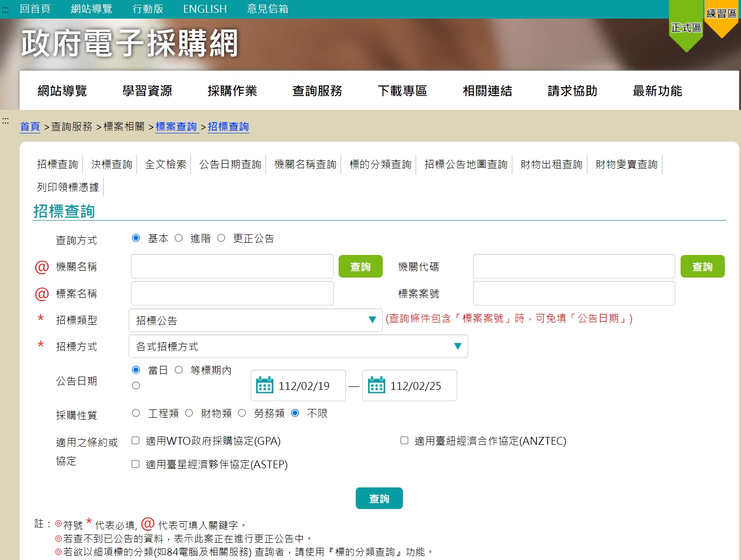Select the date range radio button

[x=136, y=385]
